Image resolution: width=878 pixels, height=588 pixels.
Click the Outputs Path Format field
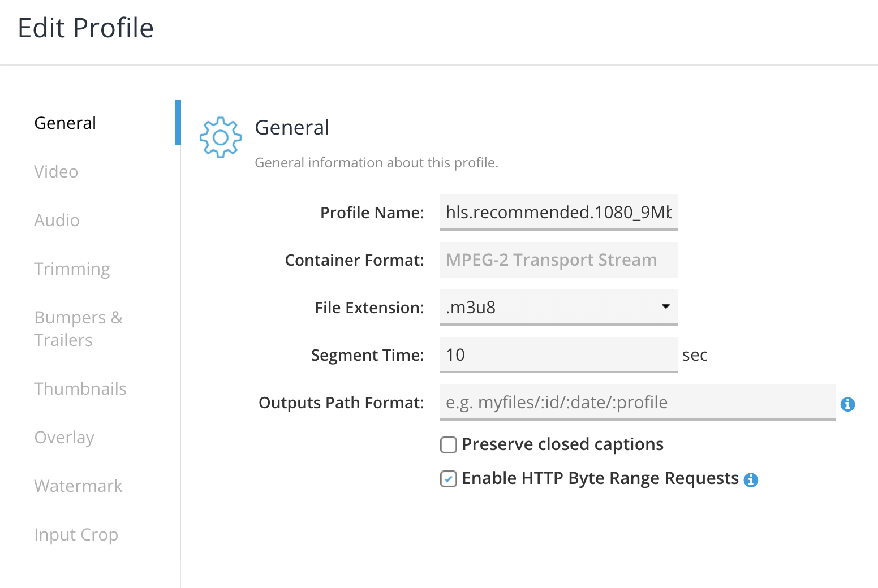tap(638, 402)
